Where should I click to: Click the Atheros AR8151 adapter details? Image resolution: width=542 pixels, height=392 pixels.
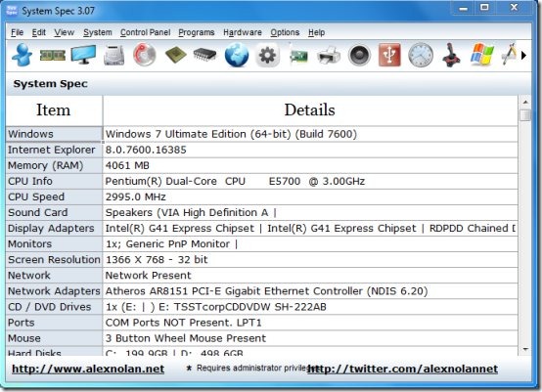[x=310, y=291]
